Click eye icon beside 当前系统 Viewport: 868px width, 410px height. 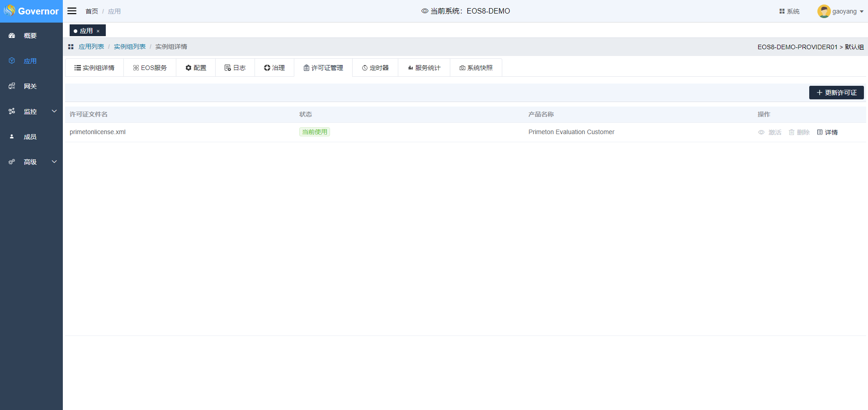pyautogui.click(x=425, y=11)
